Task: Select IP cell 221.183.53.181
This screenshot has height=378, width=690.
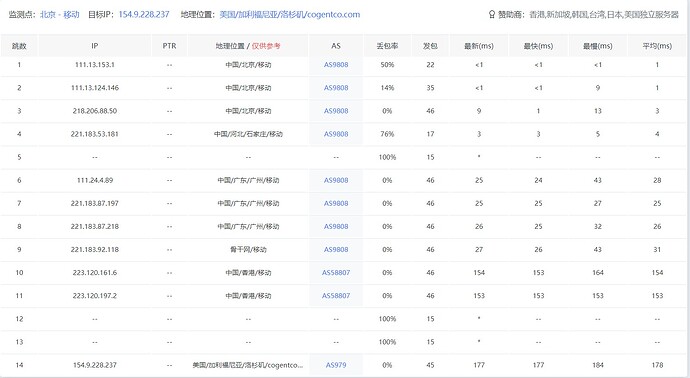Action: [95, 134]
